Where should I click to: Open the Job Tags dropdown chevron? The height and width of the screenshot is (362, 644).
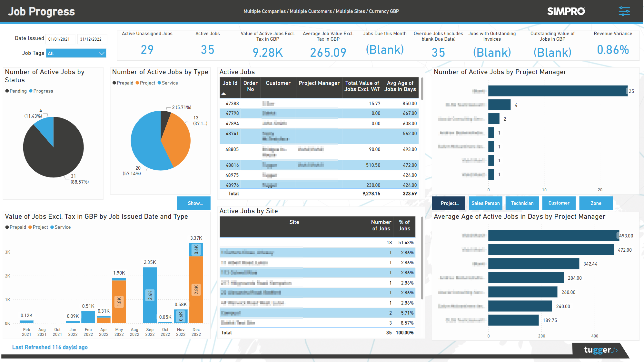pos(102,53)
